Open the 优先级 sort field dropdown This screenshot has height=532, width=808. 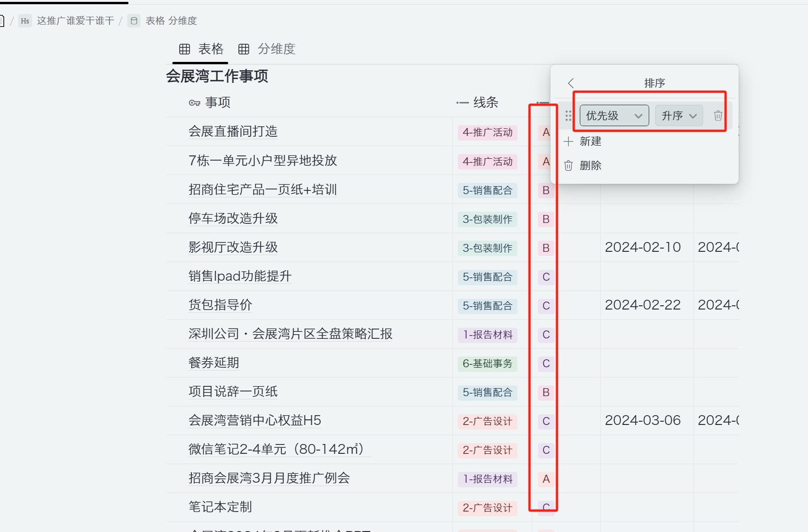tap(614, 115)
